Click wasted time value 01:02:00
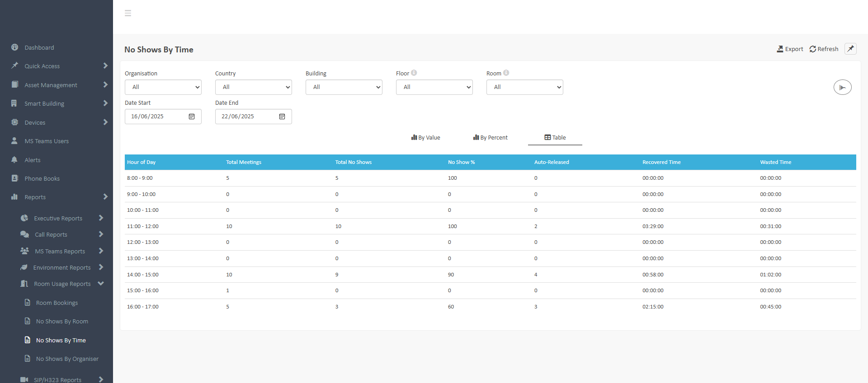The height and width of the screenshot is (383, 868). [770, 275]
